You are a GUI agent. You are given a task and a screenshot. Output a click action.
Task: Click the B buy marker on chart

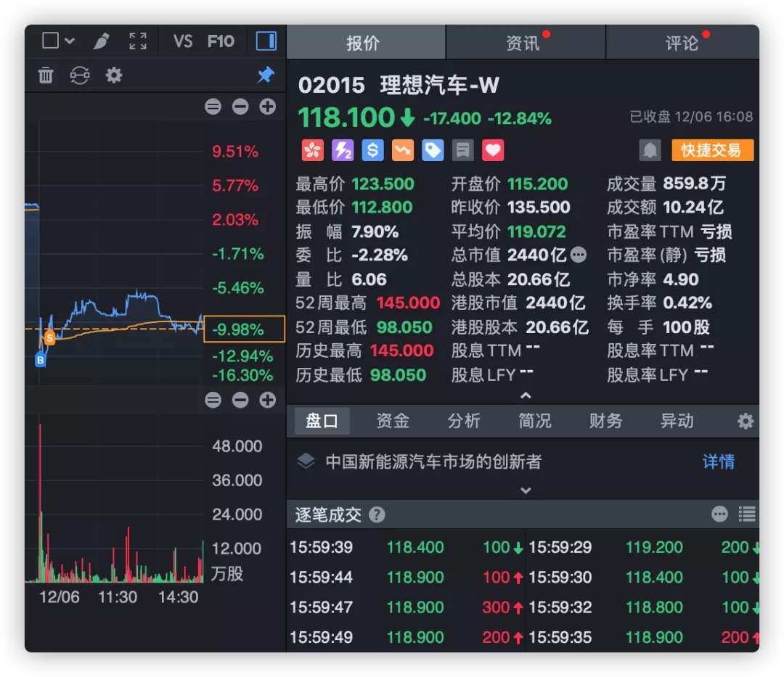(41, 359)
